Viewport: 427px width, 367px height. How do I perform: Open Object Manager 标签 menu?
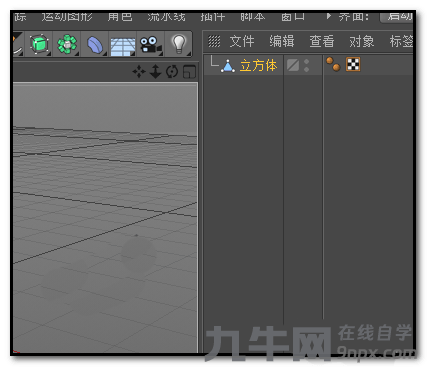click(401, 41)
